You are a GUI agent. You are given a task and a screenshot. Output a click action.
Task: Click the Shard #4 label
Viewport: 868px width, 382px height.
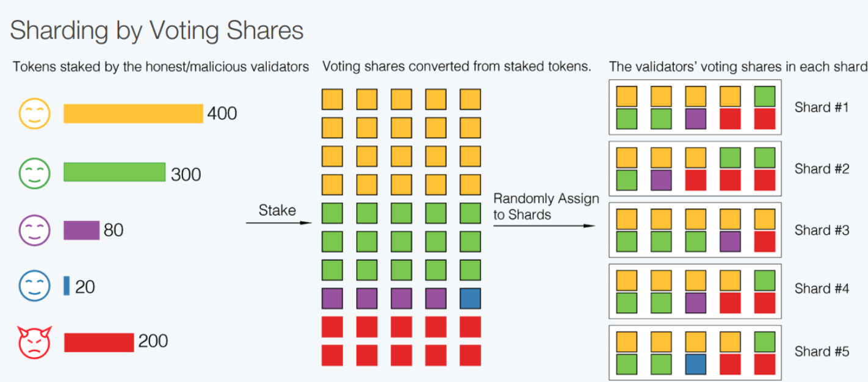tap(822, 289)
